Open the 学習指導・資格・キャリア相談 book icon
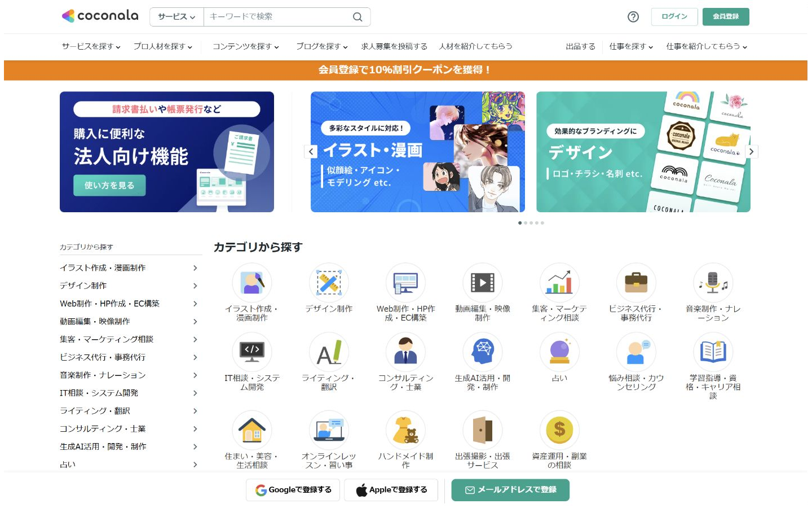Viewport: 812px width, 508px height. 713,352
